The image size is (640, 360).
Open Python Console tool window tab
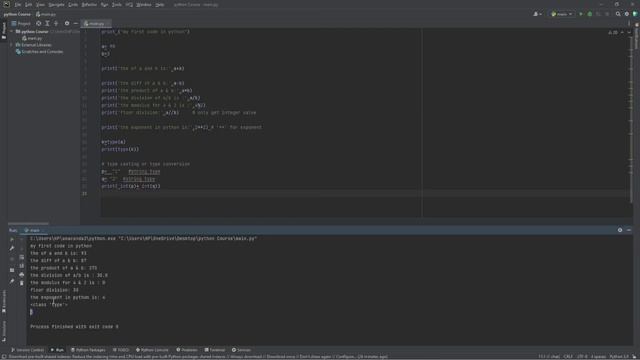coord(152,350)
